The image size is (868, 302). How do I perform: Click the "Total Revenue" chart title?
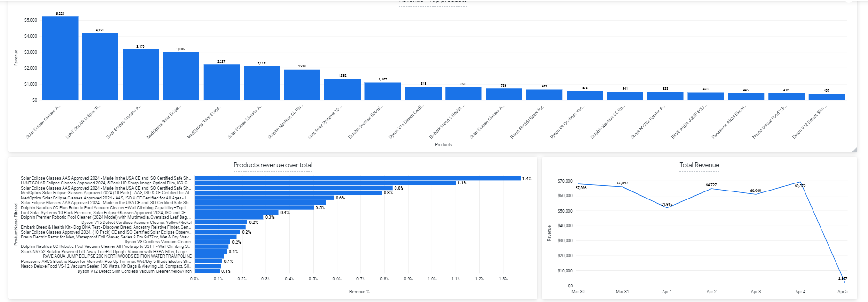click(x=699, y=165)
